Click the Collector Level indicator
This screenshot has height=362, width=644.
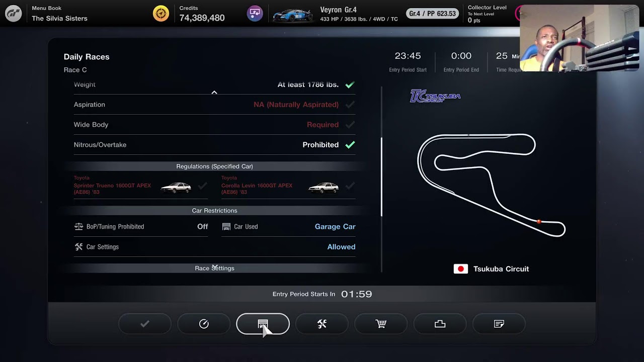point(487,14)
